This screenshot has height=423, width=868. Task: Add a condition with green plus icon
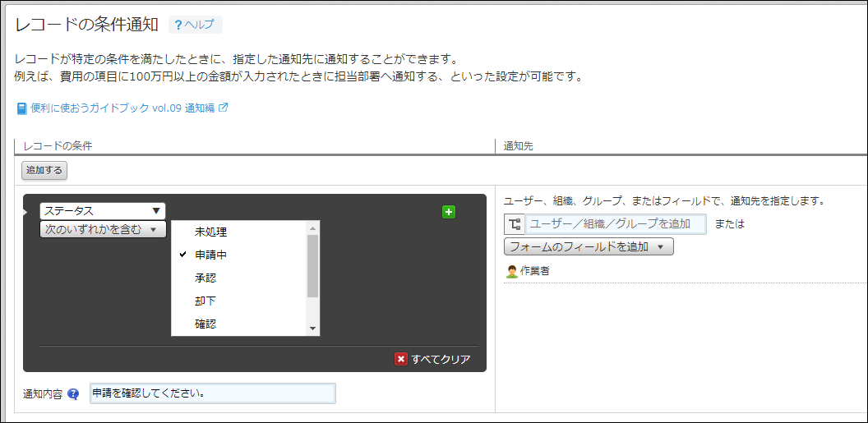tap(449, 212)
